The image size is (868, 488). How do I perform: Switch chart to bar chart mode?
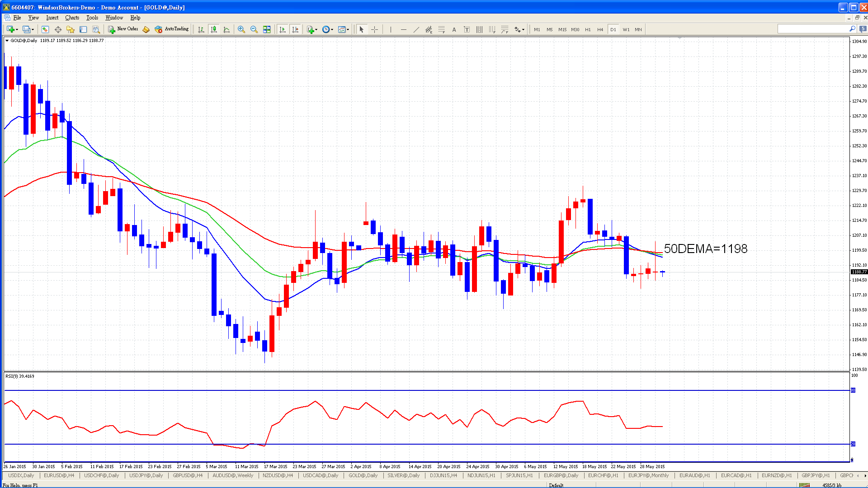coord(201,29)
